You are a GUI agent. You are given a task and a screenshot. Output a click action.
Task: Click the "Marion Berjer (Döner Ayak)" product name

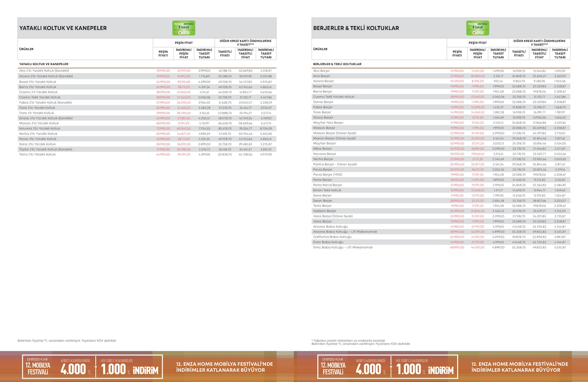pyautogui.click(x=334, y=138)
